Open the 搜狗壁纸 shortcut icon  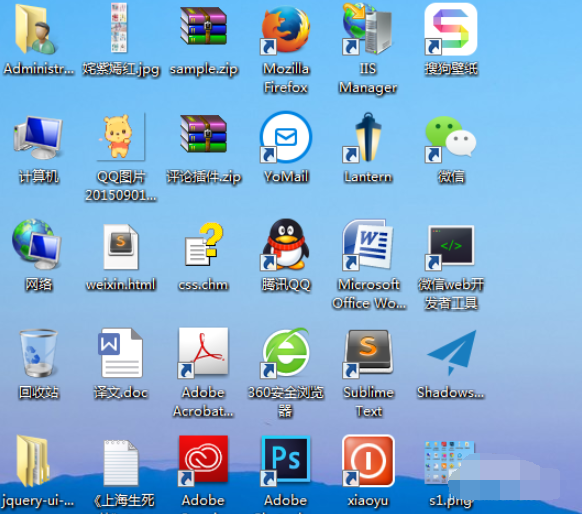click(x=451, y=29)
